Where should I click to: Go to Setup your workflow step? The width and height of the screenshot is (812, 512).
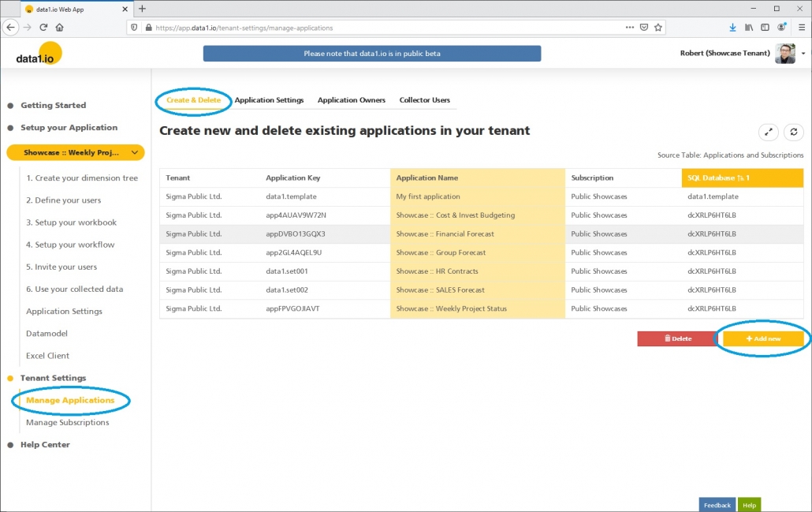(x=70, y=245)
